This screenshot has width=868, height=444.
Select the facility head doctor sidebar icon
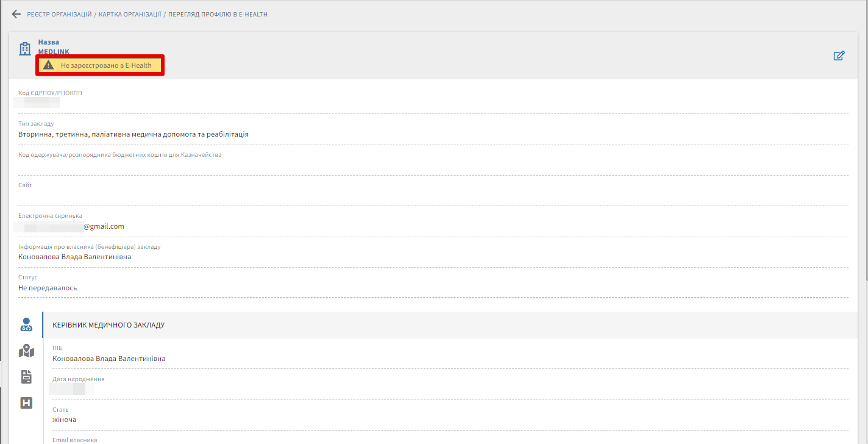(26, 324)
